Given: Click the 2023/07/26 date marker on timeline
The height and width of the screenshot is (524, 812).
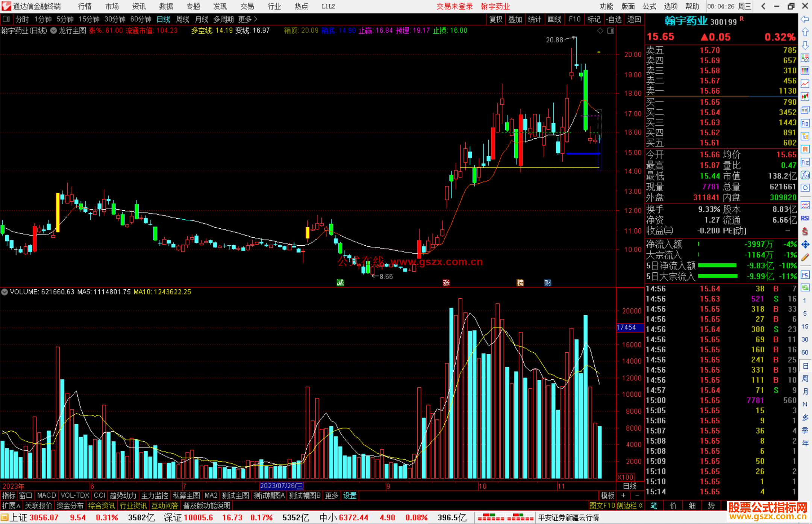Looking at the screenshot, I should (281, 486).
